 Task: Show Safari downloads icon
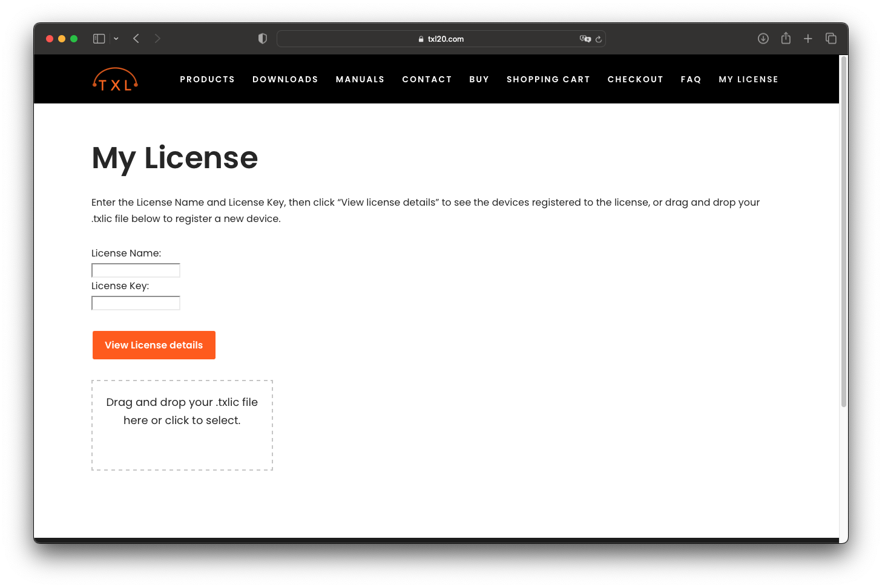(x=763, y=39)
